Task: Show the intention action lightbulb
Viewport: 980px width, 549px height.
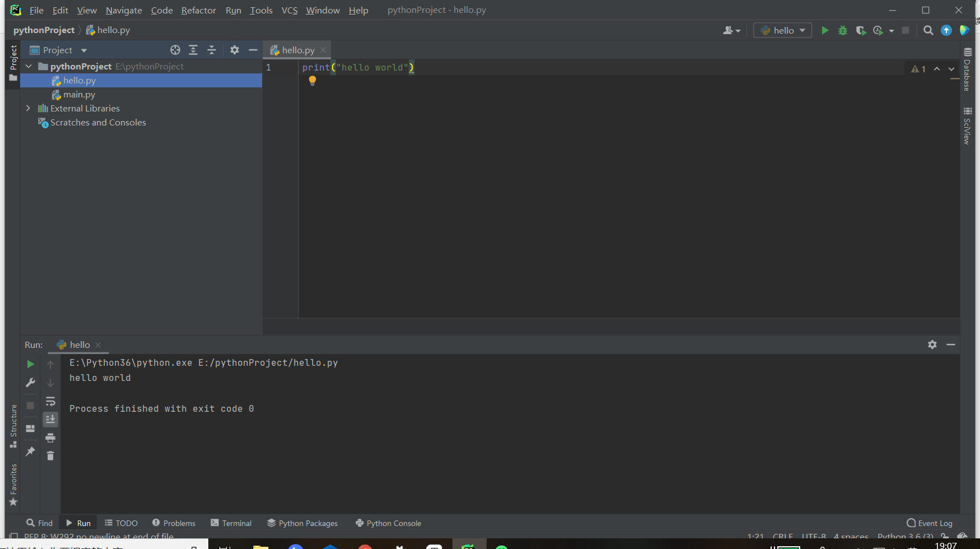Action: coord(312,81)
